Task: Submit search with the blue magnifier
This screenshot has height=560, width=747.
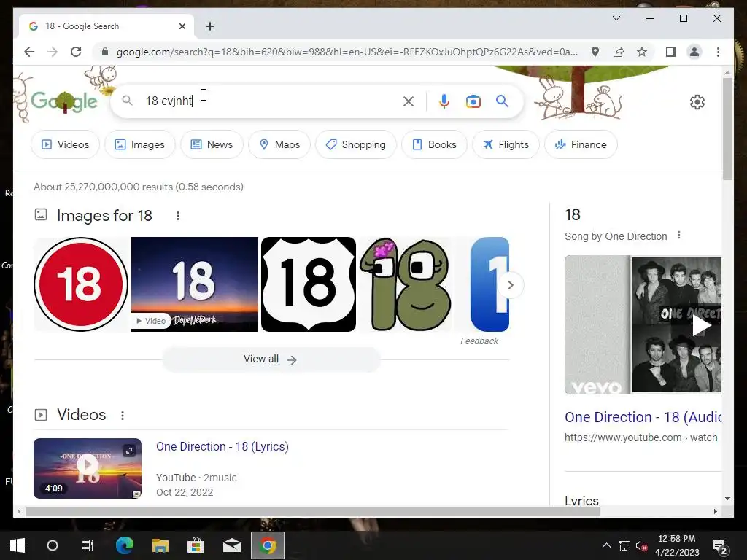Action: (x=502, y=101)
